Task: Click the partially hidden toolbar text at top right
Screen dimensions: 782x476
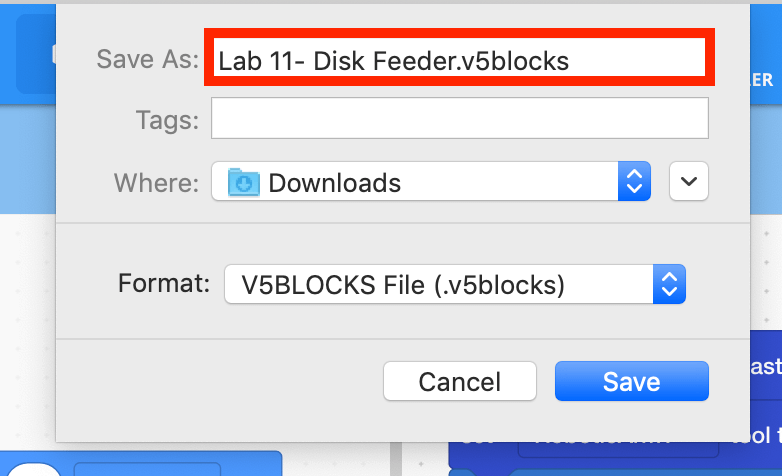Action: [763, 80]
